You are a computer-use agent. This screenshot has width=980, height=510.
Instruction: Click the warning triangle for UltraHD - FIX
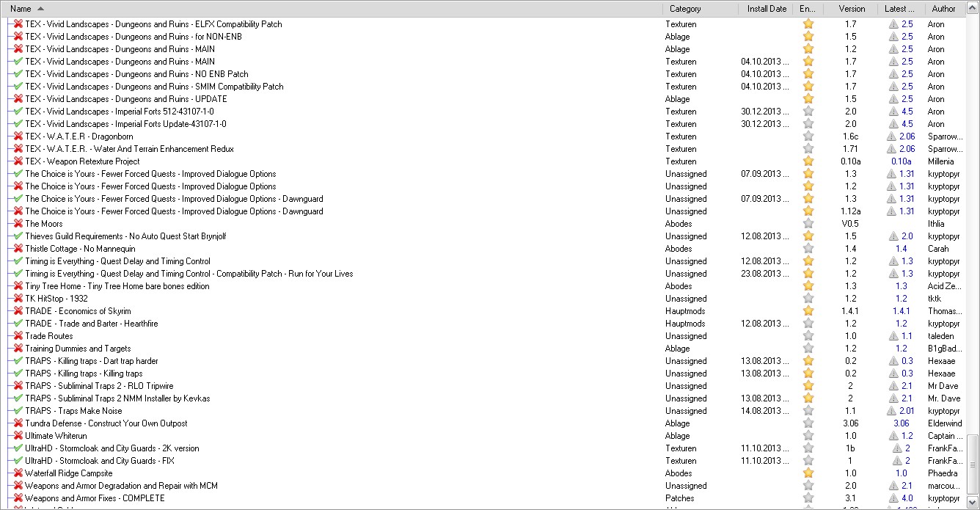click(896, 461)
